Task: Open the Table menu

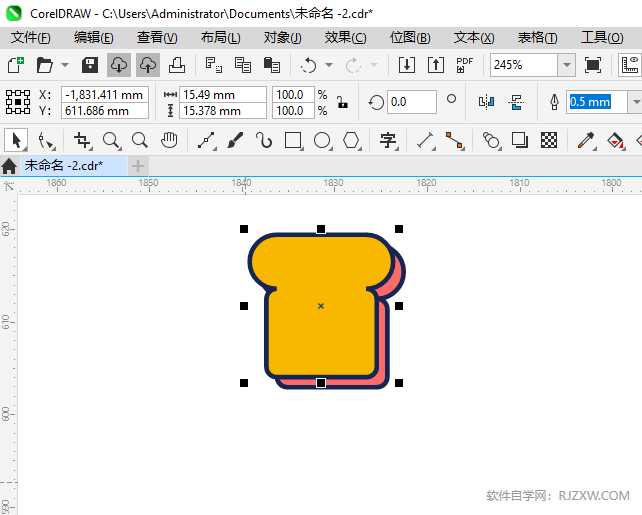Action: [537, 38]
